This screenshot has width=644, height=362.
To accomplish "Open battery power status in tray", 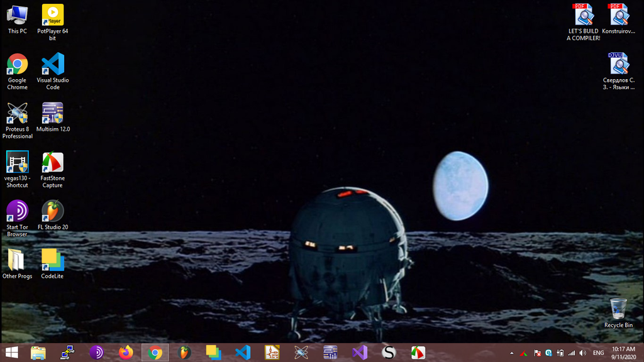I will (x=560, y=353).
